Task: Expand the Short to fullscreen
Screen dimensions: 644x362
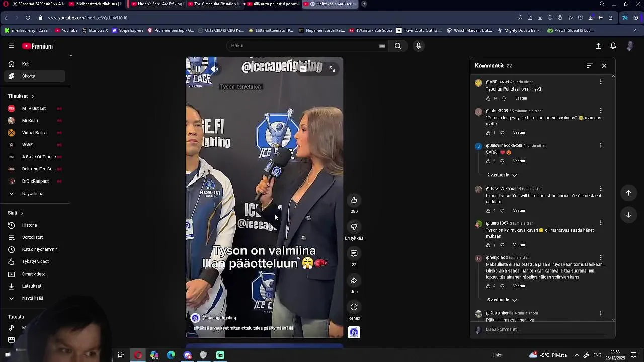Action: tap(332, 69)
